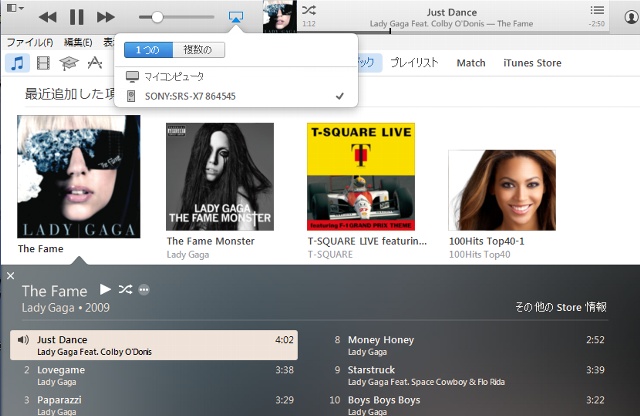
Task: Pause the current song
Action: [76, 17]
